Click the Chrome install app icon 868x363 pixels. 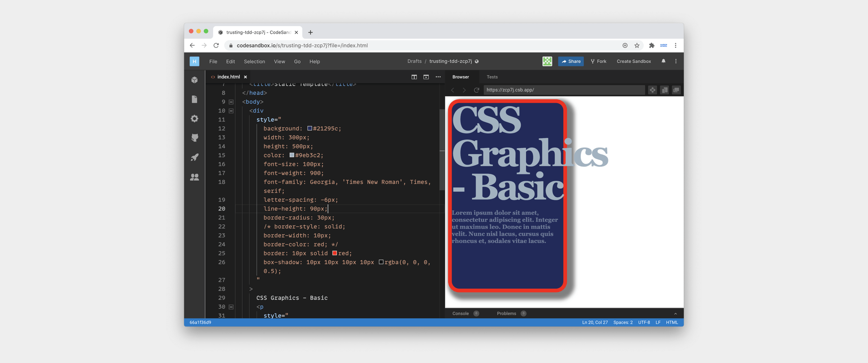(625, 45)
